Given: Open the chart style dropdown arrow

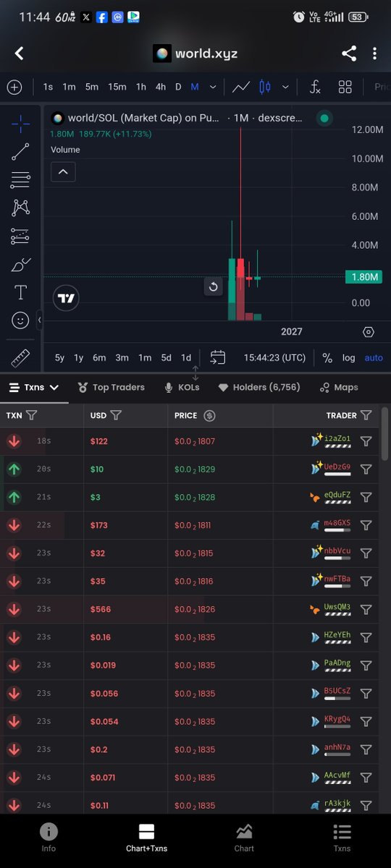Looking at the screenshot, I should click(285, 87).
